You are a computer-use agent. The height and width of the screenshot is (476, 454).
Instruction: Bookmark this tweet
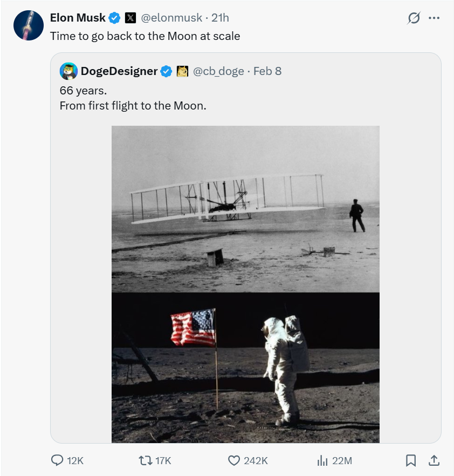411,461
